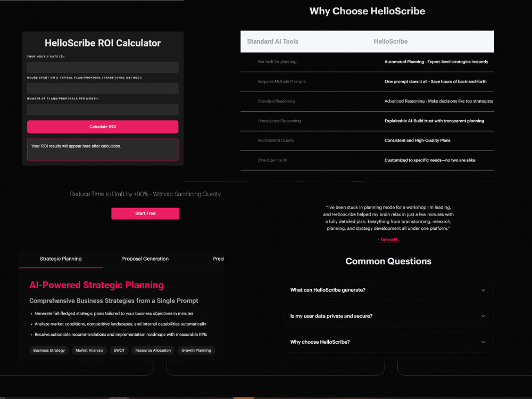Viewport: 532px width, 399px height.
Task: Click bullet 'Analyze market conditions, competitive landscapes'
Action: (120, 324)
